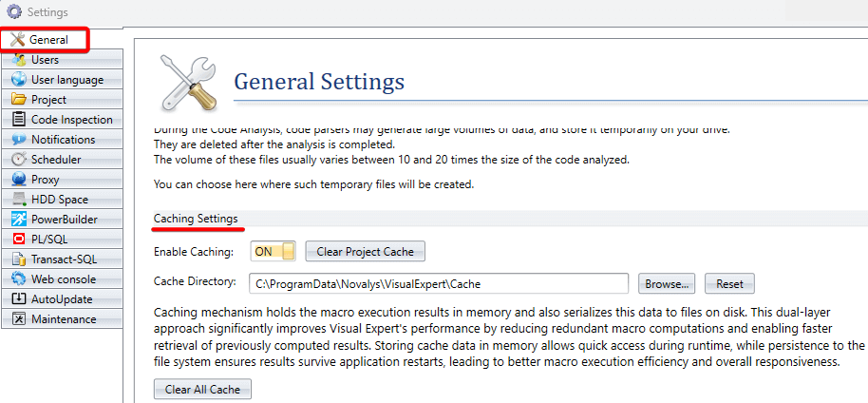868x403 pixels.
Task: Click the large General Settings tools graphic
Action: 187,84
